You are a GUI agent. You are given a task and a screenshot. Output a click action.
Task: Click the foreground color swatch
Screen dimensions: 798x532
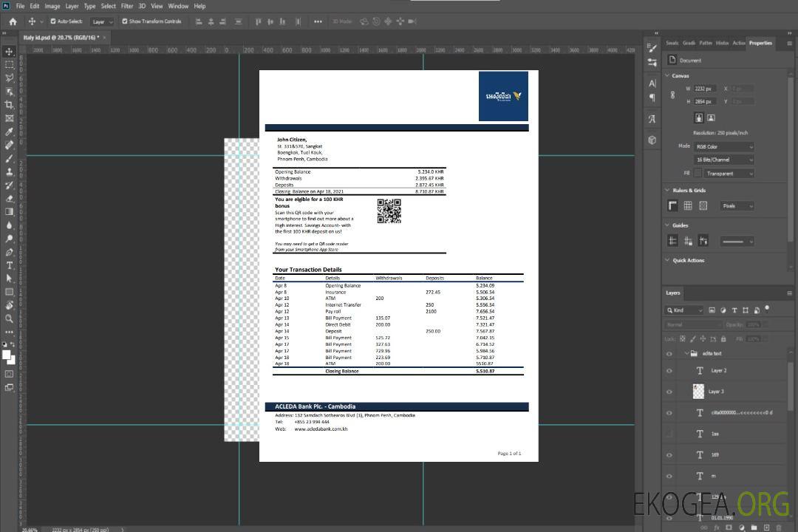(7, 355)
